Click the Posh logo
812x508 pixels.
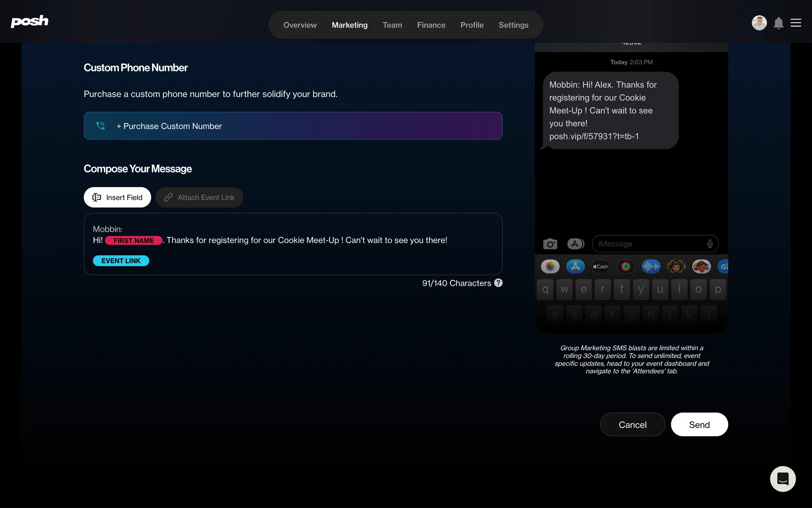pyautogui.click(x=29, y=21)
